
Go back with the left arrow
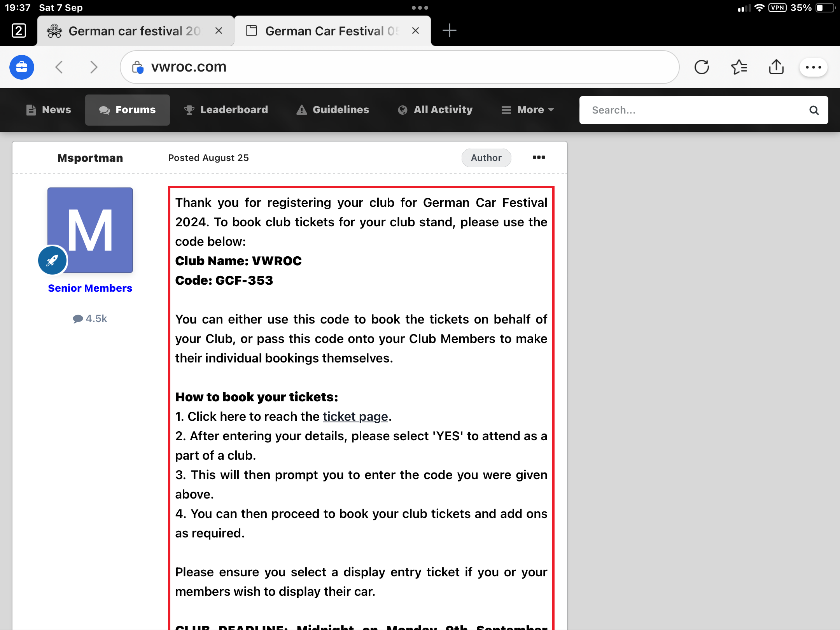pos(59,67)
